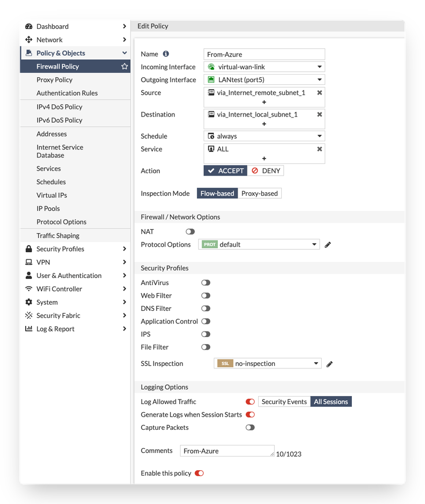425x504 pixels.
Task: Add a new source with the plus icon
Action: point(264,102)
